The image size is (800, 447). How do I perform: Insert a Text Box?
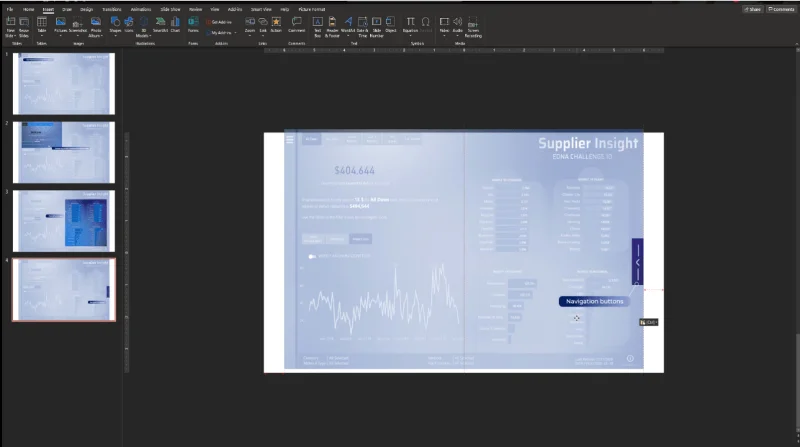(x=317, y=27)
